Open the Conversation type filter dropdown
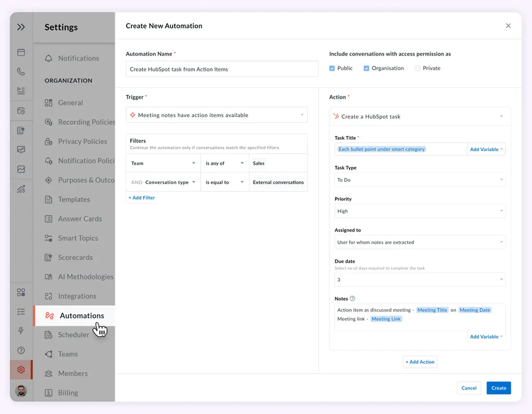Screen dimensions: 532x414 pyautogui.click(x=163, y=182)
